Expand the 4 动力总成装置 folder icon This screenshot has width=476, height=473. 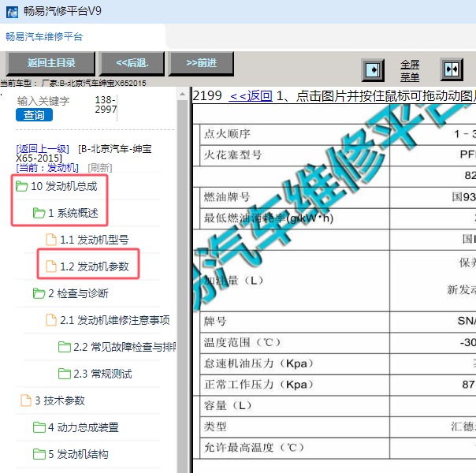click(39, 426)
